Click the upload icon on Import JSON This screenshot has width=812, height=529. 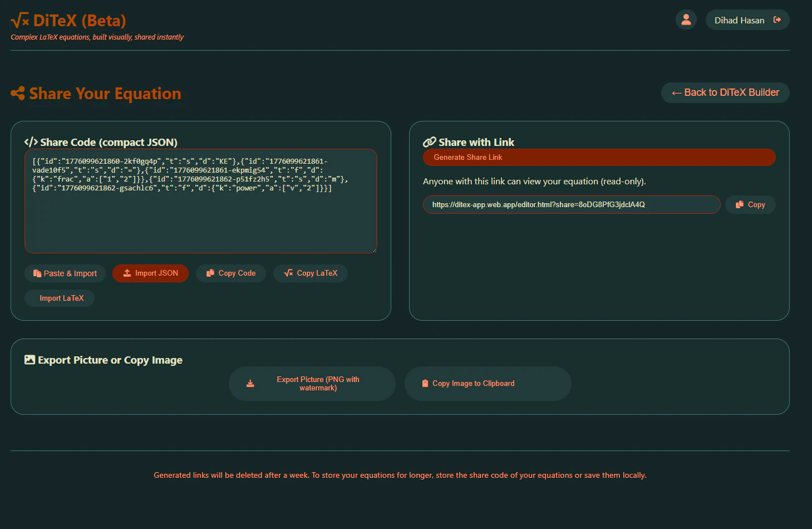tap(127, 273)
